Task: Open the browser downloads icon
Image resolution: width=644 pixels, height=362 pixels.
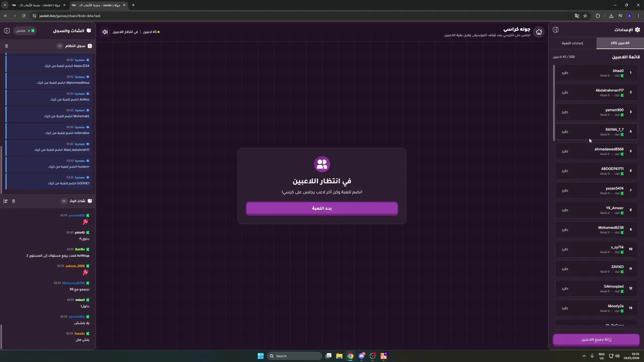Action: pos(611,16)
